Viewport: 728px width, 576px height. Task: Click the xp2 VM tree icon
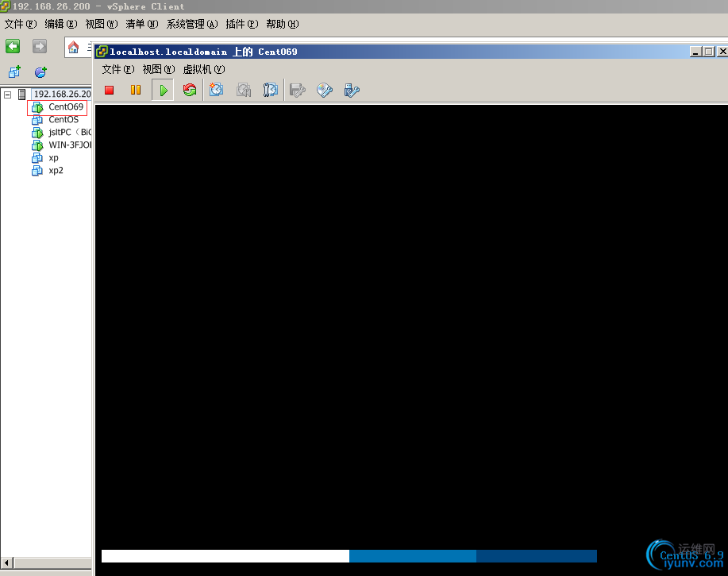(x=37, y=171)
